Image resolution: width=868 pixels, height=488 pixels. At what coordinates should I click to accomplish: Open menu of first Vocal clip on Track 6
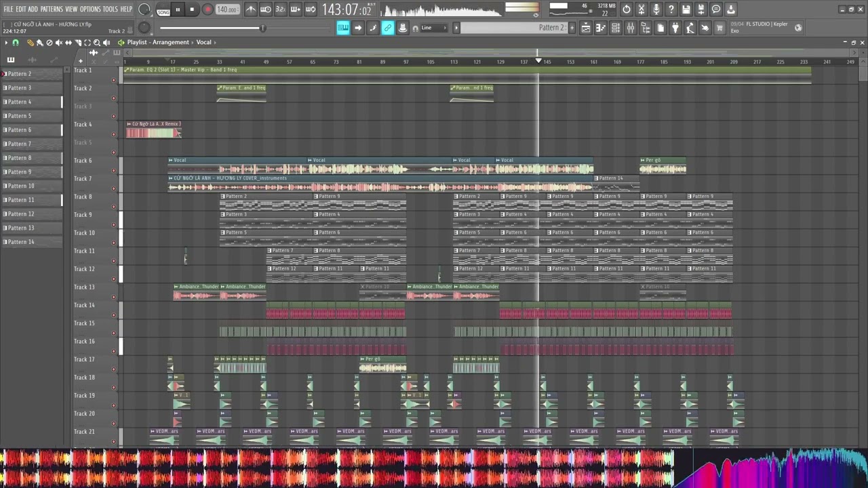171,161
